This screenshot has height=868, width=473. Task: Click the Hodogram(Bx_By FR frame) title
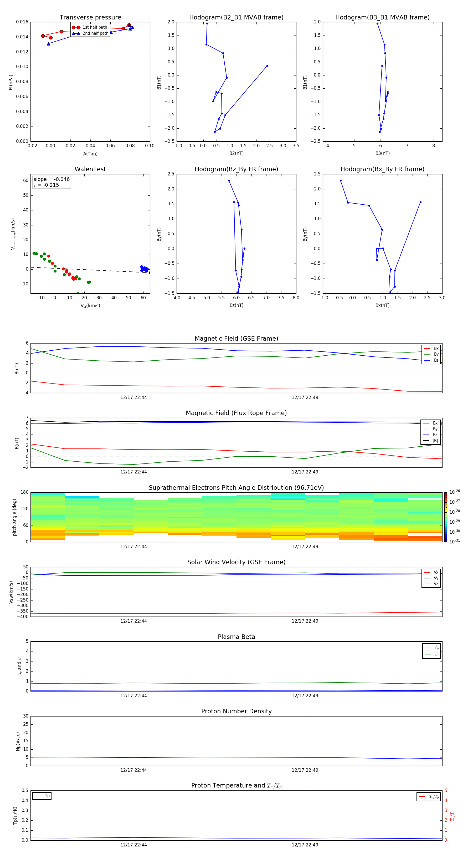click(x=382, y=169)
